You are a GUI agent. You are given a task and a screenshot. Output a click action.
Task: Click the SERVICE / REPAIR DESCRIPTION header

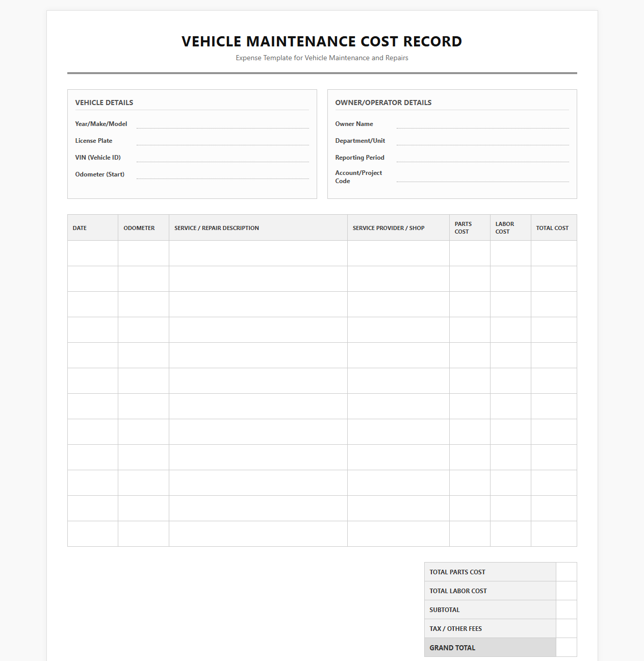coord(259,228)
